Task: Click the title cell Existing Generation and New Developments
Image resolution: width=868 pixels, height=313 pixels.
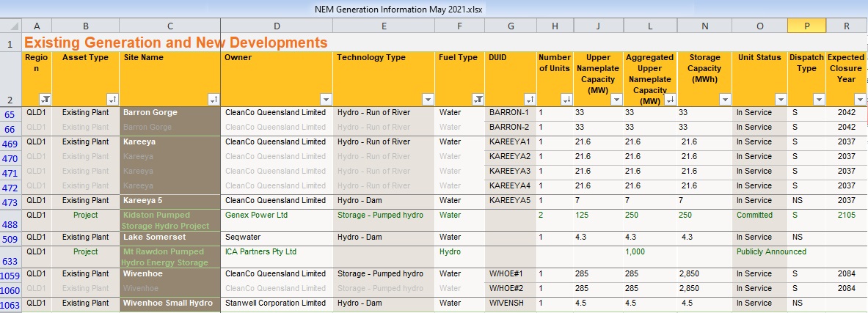Action: pos(176,42)
